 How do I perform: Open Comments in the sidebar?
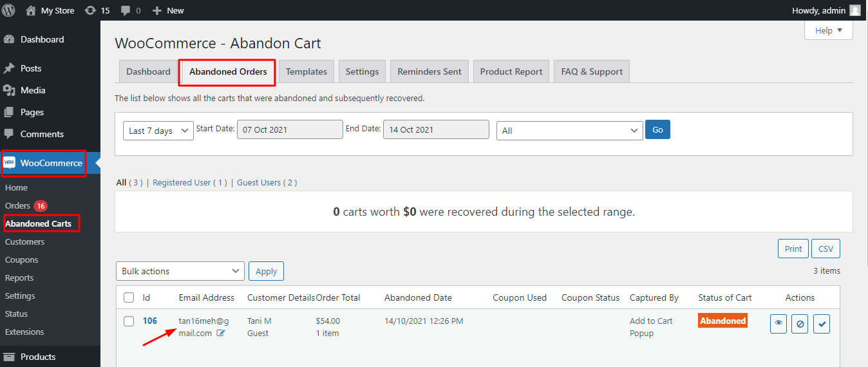[x=42, y=134]
